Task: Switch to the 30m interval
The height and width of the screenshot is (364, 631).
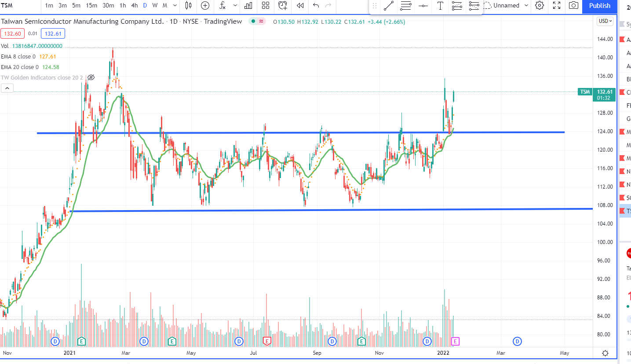Action: click(x=108, y=6)
